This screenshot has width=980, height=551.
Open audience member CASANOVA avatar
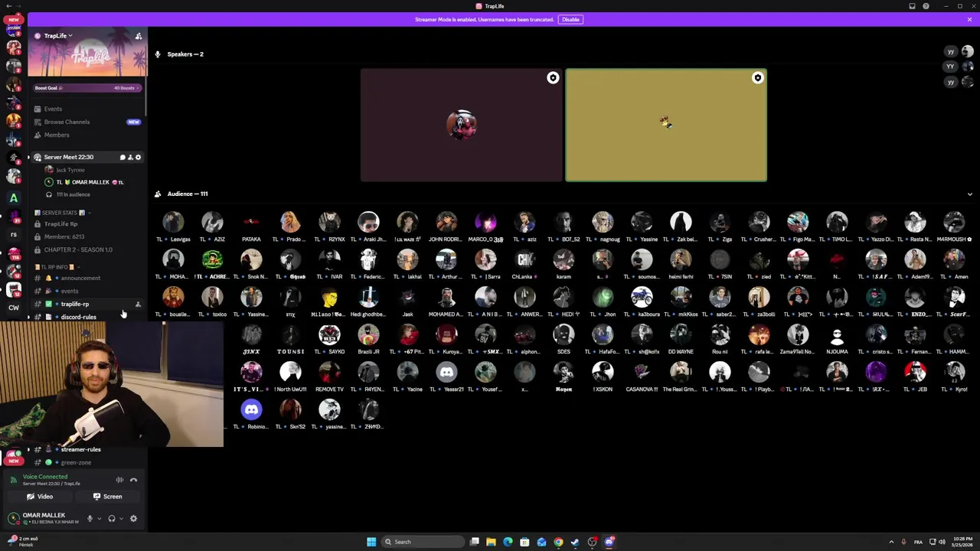point(642,372)
